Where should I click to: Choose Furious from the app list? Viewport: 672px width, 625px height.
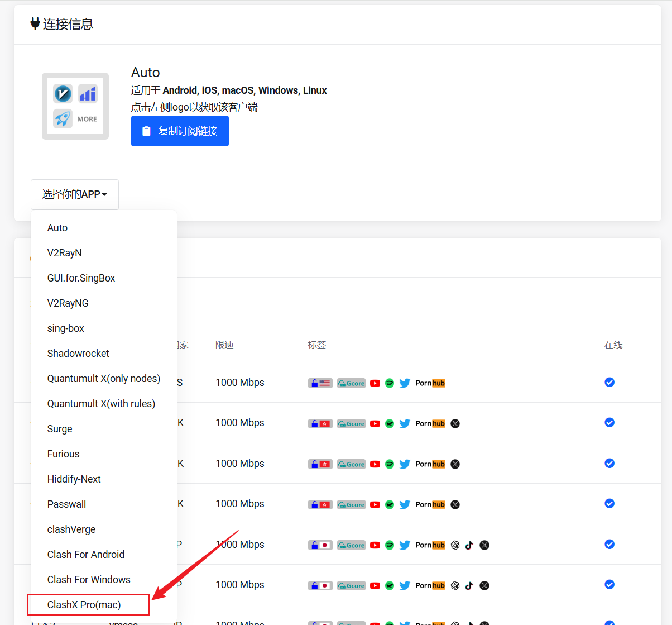[x=104, y=454]
